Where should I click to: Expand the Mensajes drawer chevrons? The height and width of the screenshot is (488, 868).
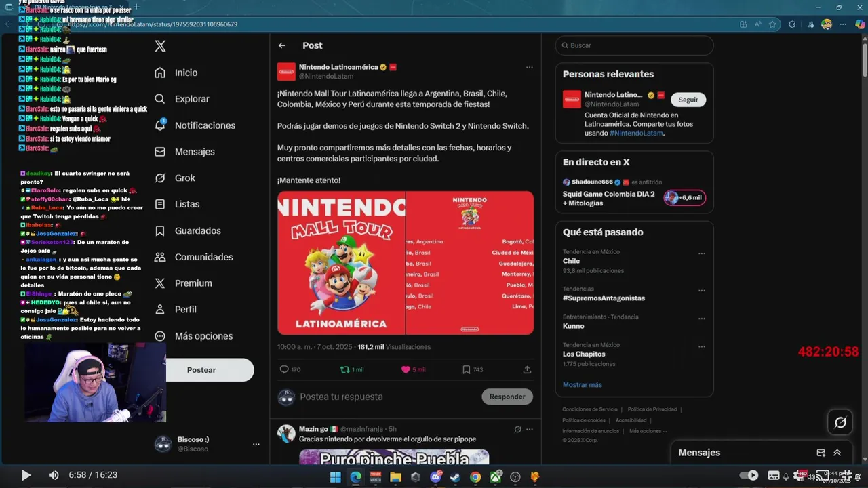coord(837,453)
